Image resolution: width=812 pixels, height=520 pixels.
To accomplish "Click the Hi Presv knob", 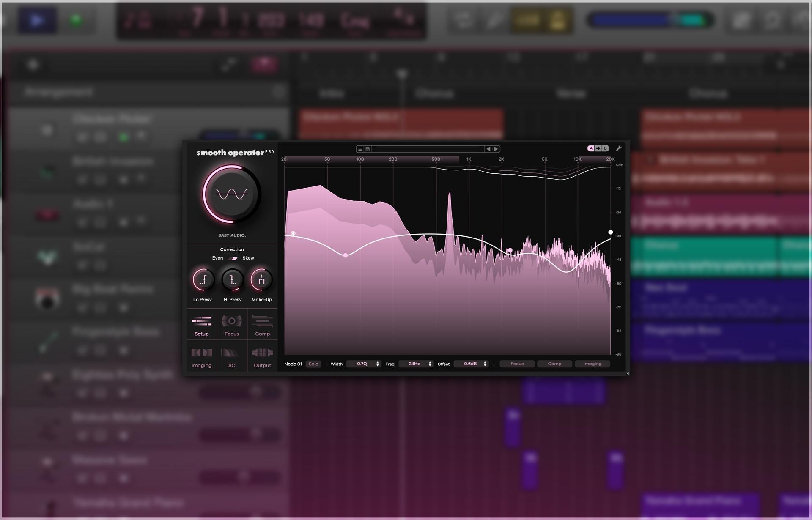I will 232,279.
